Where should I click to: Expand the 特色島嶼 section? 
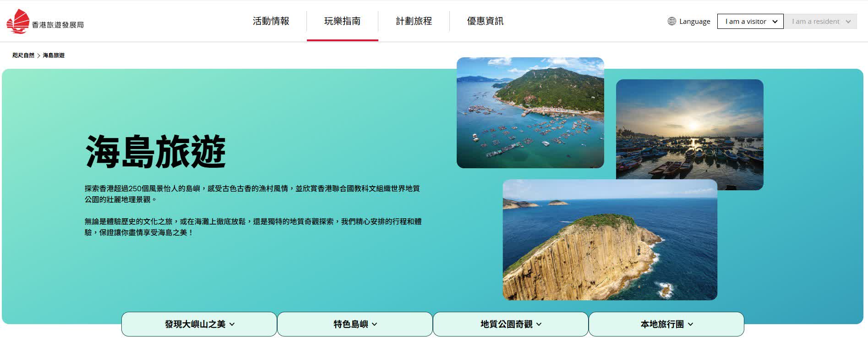355,324
